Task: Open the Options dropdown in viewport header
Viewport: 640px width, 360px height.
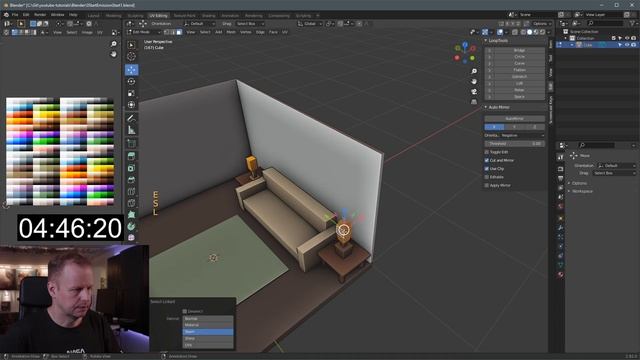Action: pyautogui.click(x=542, y=24)
